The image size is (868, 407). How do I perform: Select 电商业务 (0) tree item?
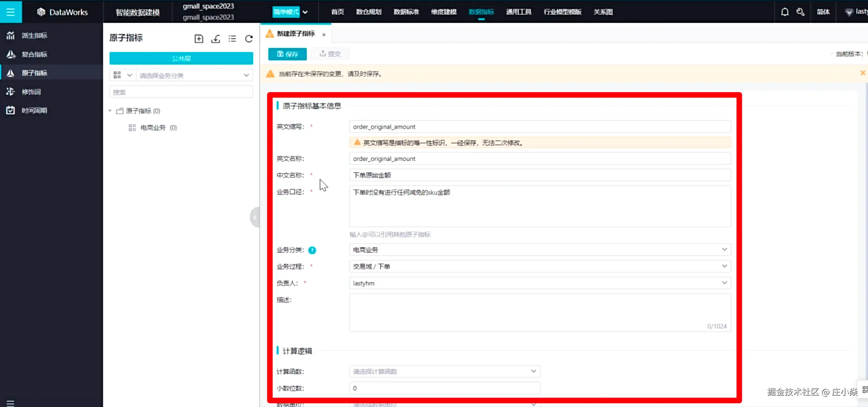point(153,128)
